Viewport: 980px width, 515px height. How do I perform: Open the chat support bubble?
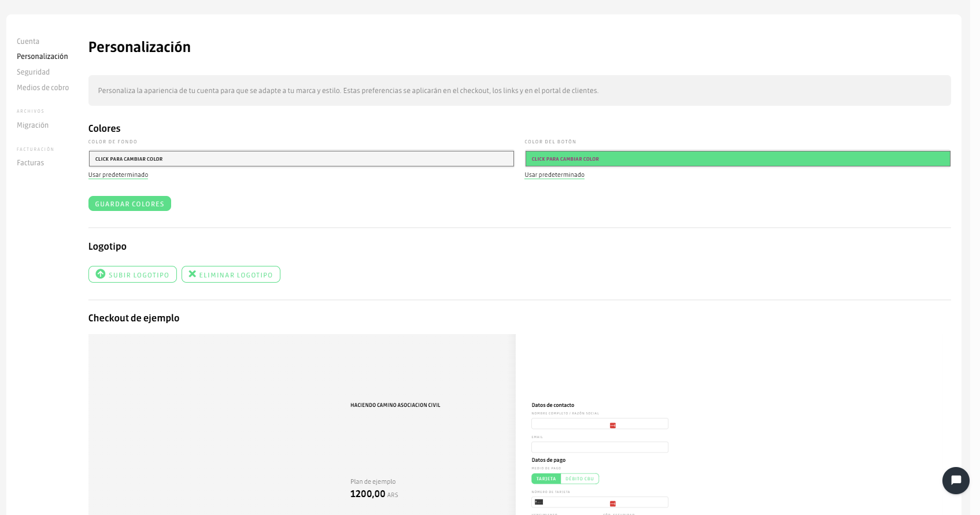[955, 480]
